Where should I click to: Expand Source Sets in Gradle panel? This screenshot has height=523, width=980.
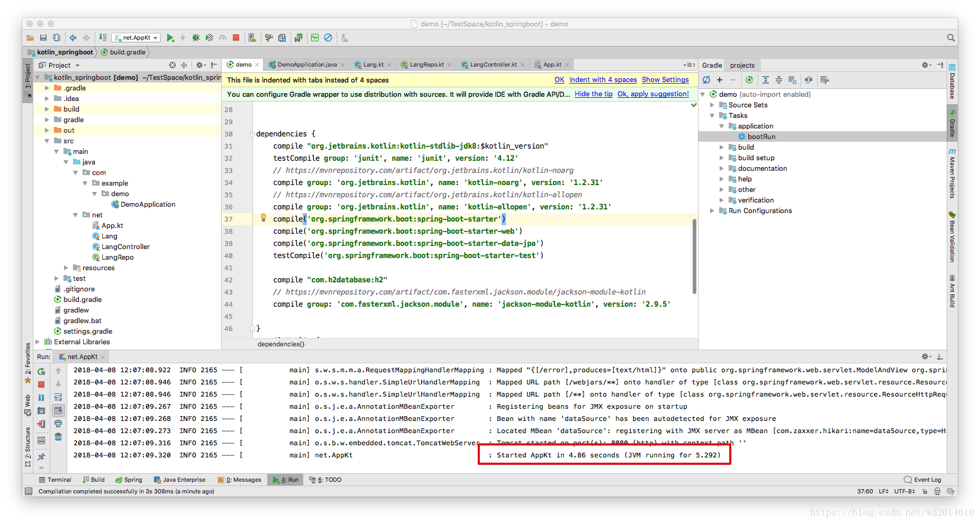pyautogui.click(x=712, y=105)
